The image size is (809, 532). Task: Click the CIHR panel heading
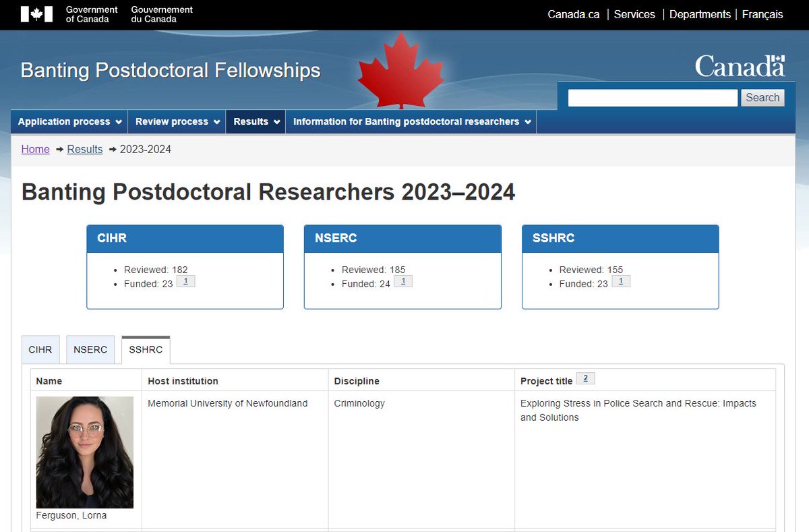(x=185, y=238)
